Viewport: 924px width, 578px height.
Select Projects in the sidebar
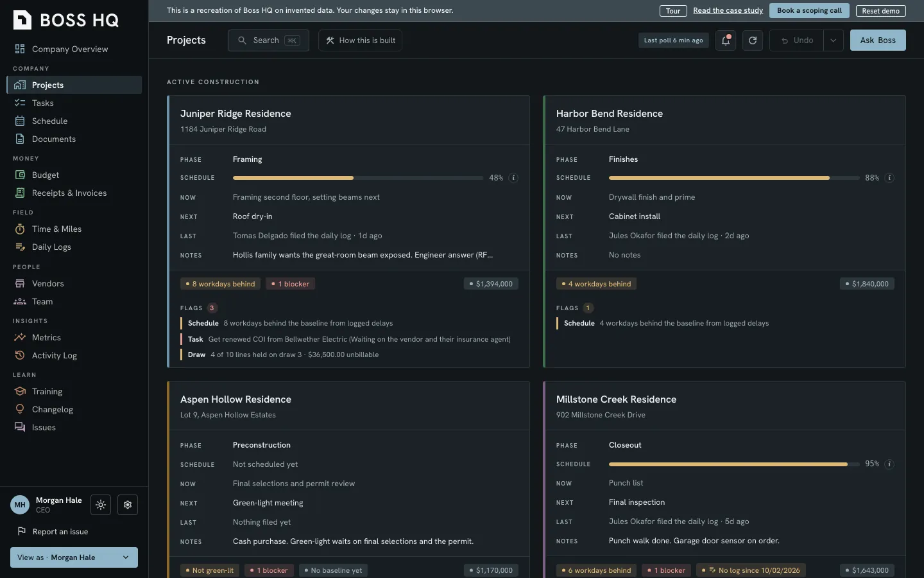tap(74, 85)
